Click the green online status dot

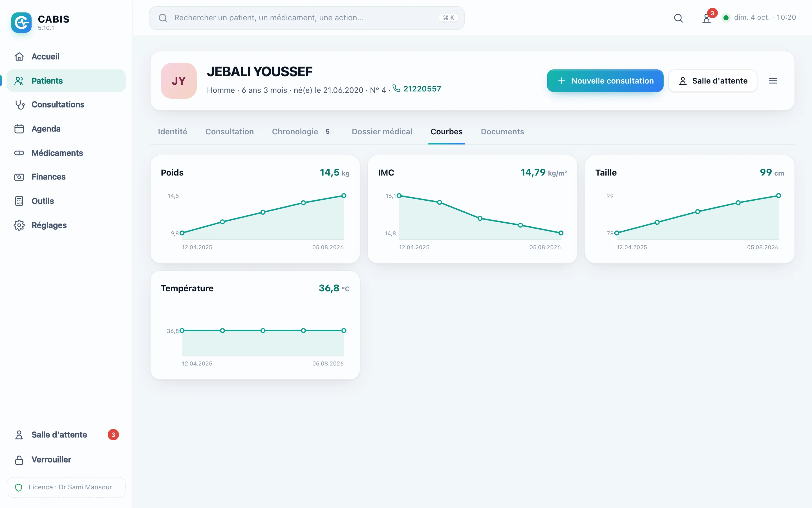(726, 18)
